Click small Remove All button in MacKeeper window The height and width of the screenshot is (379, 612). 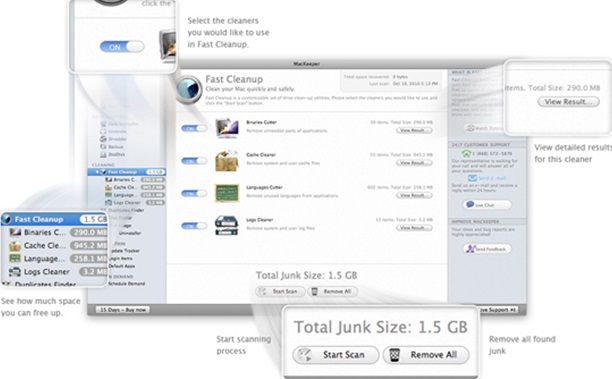[332, 291]
